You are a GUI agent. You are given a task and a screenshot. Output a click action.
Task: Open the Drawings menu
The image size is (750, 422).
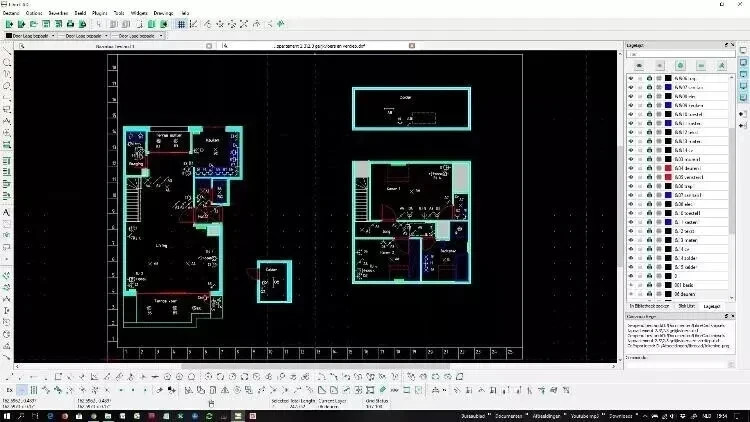point(164,13)
